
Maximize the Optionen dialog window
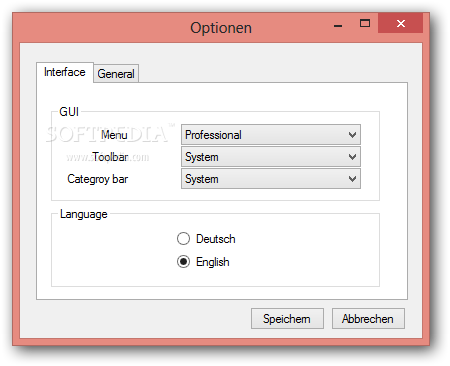[365, 23]
